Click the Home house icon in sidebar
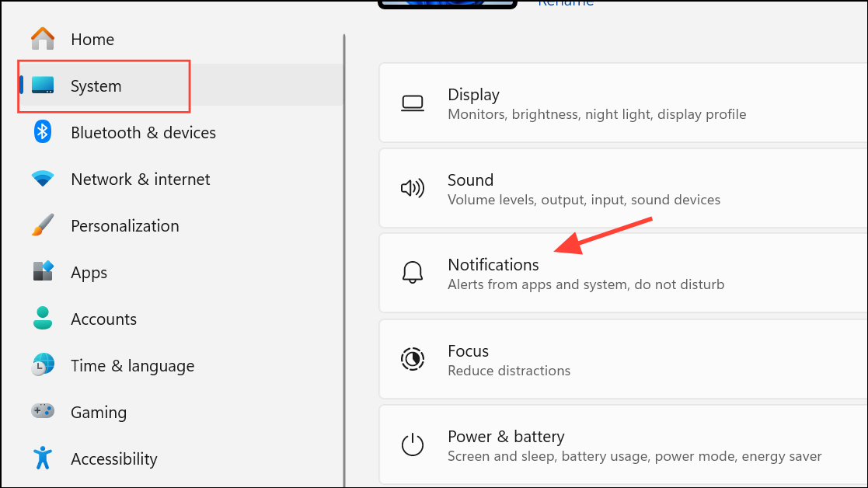Screen dimensions: 868x488 click(43, 39)
